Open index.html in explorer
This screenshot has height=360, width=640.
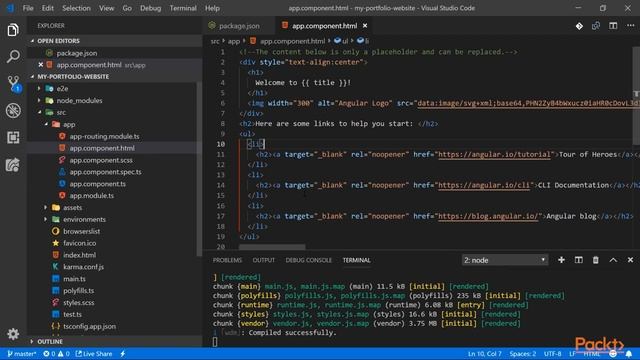(x=79, y=255)
